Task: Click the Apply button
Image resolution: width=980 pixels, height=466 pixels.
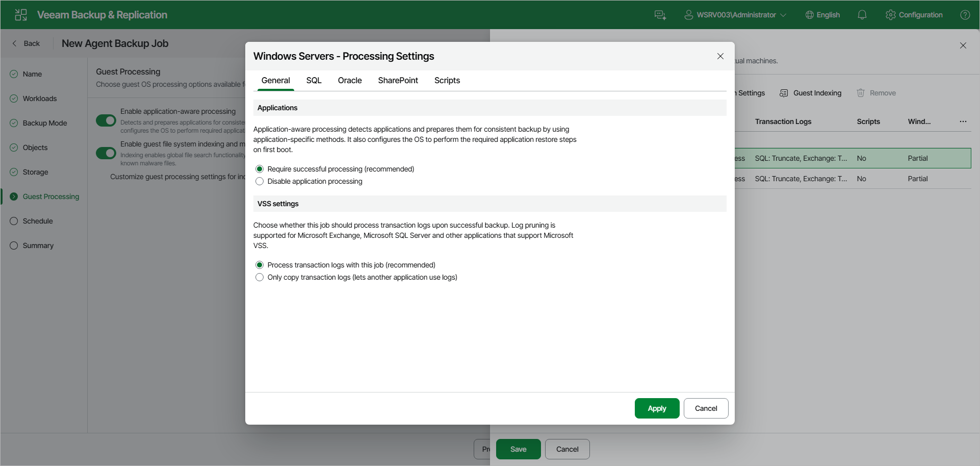Action: coord(657,408)
